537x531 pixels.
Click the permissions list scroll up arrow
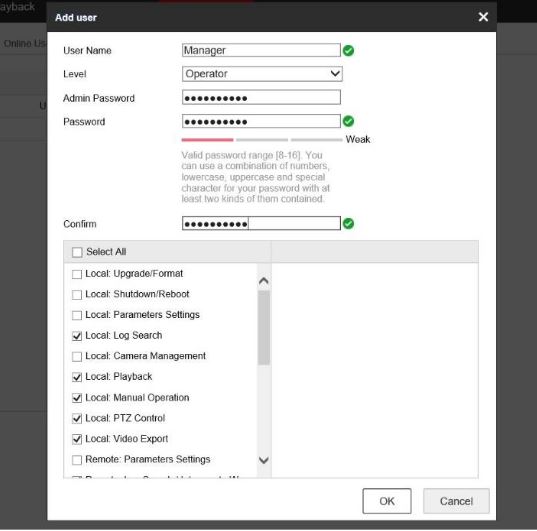pyautogui.click(x=264, y=281)
